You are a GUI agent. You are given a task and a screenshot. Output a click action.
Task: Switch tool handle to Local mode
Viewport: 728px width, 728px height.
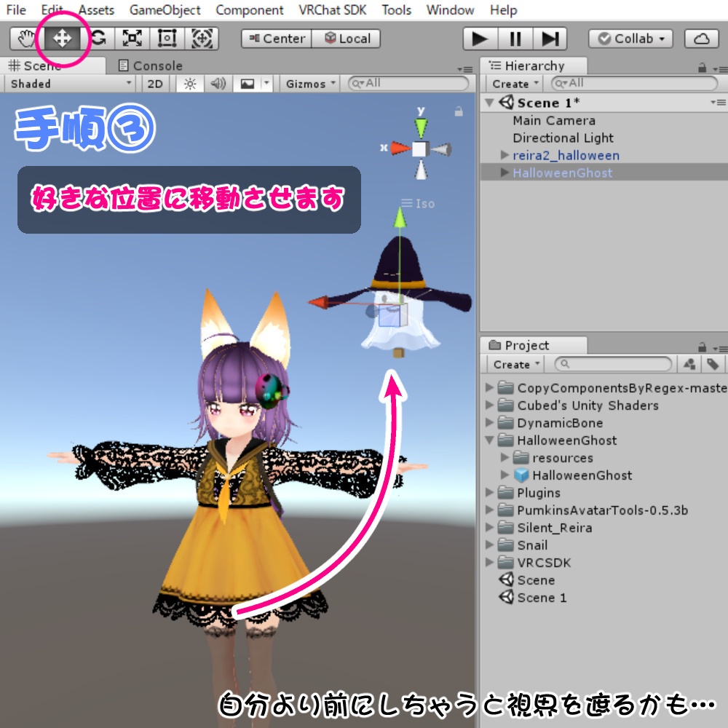[347, 39]
